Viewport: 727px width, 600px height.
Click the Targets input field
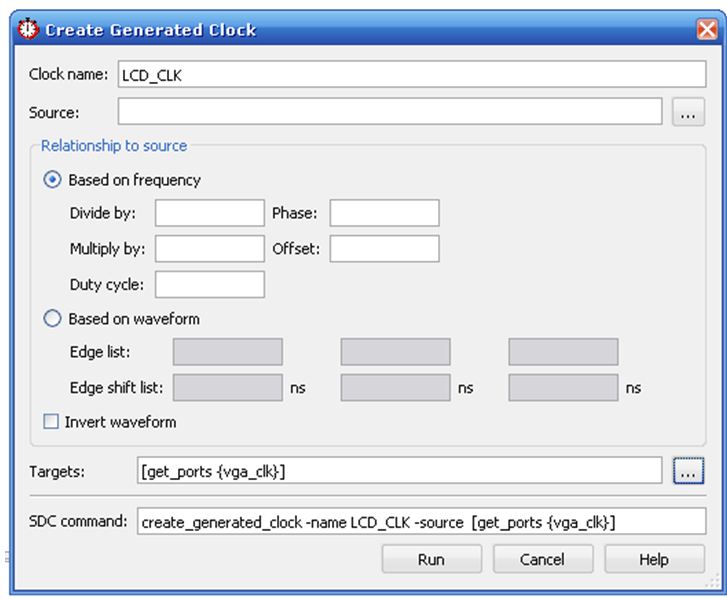click(x=399, y=471)
